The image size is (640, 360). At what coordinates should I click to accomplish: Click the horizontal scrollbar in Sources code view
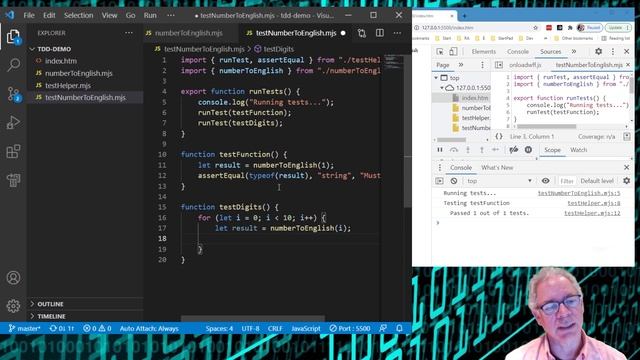(546, 126)
